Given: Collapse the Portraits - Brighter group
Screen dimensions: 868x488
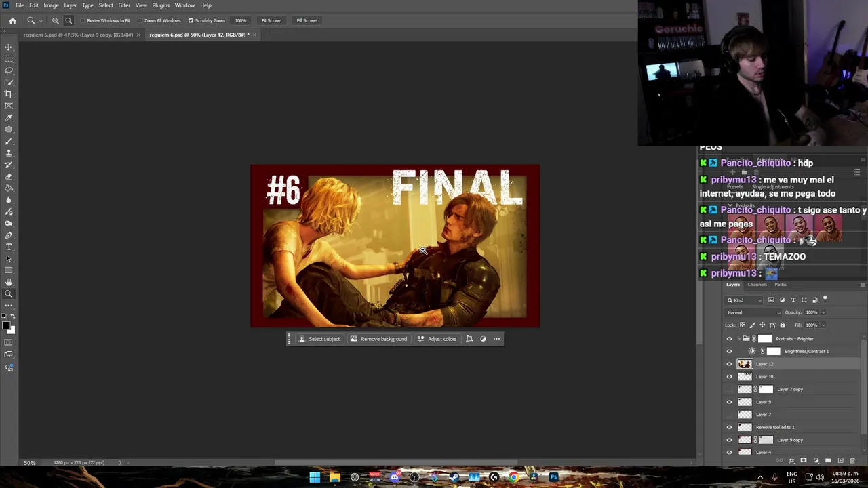Looking at the screenshot, I should (739, 339).
